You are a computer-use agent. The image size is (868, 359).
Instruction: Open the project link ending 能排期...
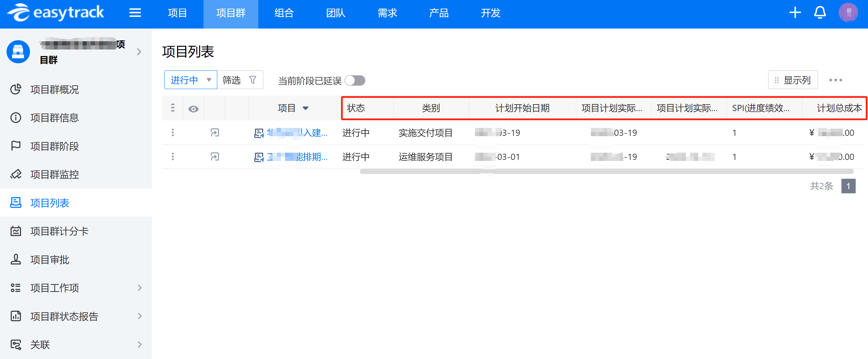coord(297,157)
